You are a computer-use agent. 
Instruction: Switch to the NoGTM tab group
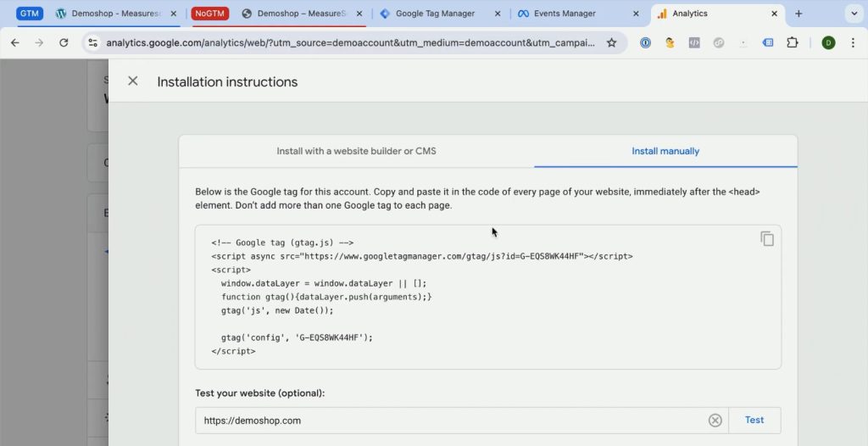[210, 14]
